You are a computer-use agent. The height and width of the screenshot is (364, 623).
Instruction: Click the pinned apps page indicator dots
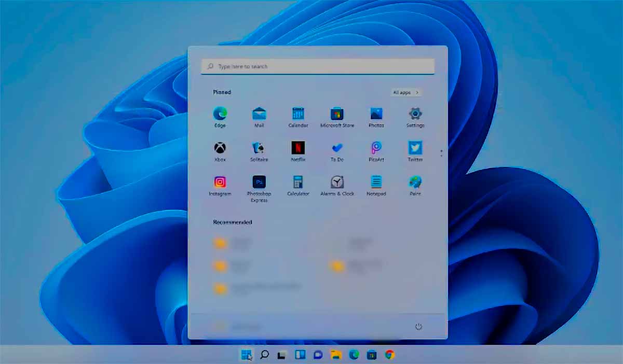click(x=441, y=153)
